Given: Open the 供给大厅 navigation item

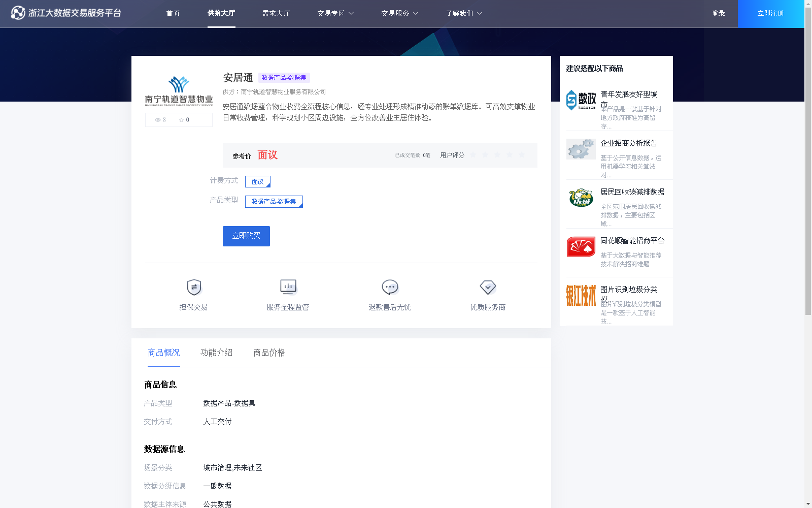Looking at the screenshot, I should (221, 13).
